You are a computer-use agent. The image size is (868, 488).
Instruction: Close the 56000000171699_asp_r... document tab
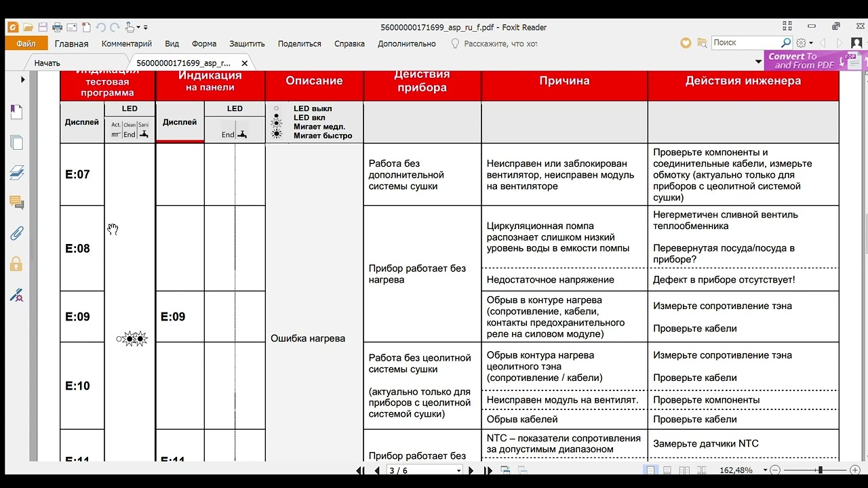245,63
